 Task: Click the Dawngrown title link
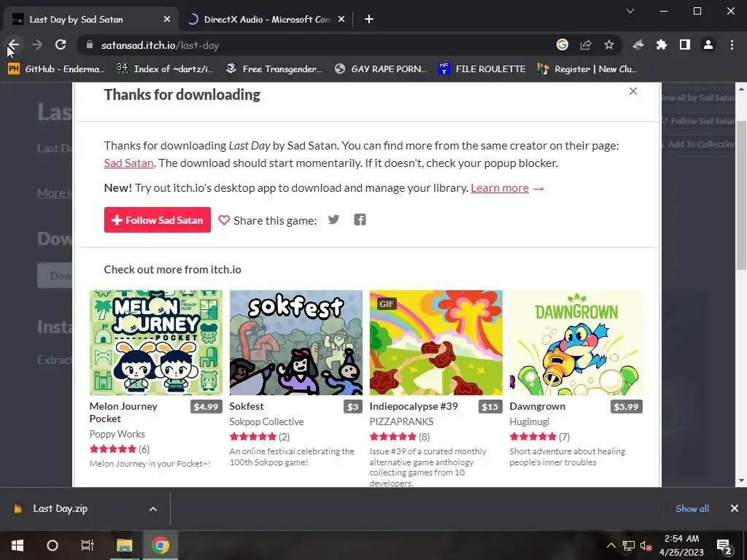pos(538,406)
